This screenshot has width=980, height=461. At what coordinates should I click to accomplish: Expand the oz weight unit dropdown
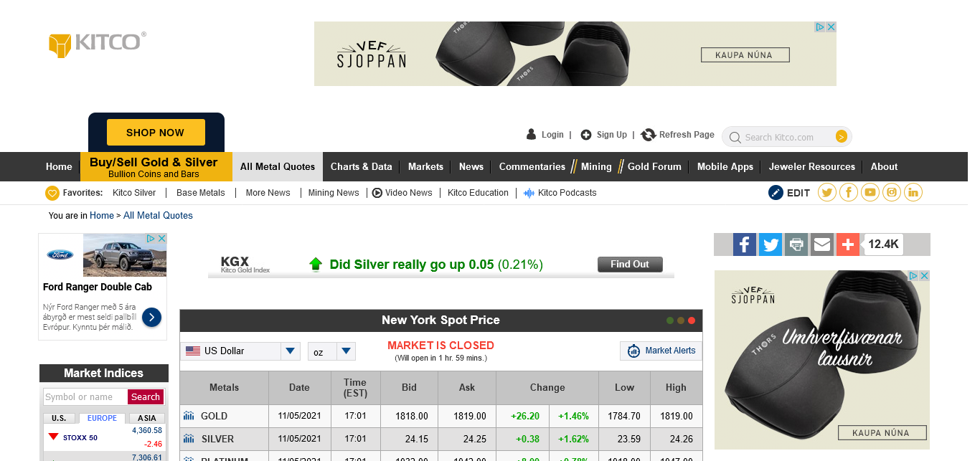[x=347, y=351]
